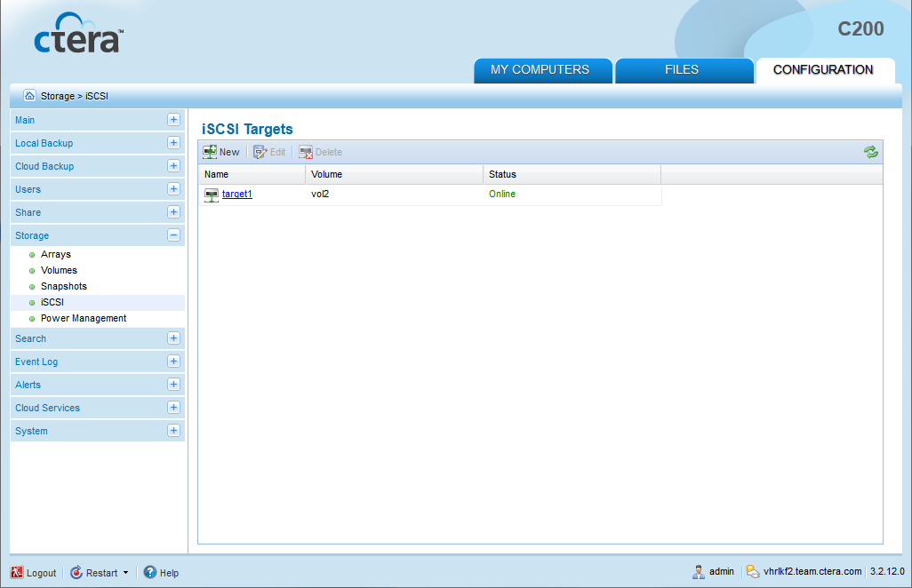Viewport: 912px width, 588px height.
Task: Open Snapshots under Storage
Action: [64, 286]
